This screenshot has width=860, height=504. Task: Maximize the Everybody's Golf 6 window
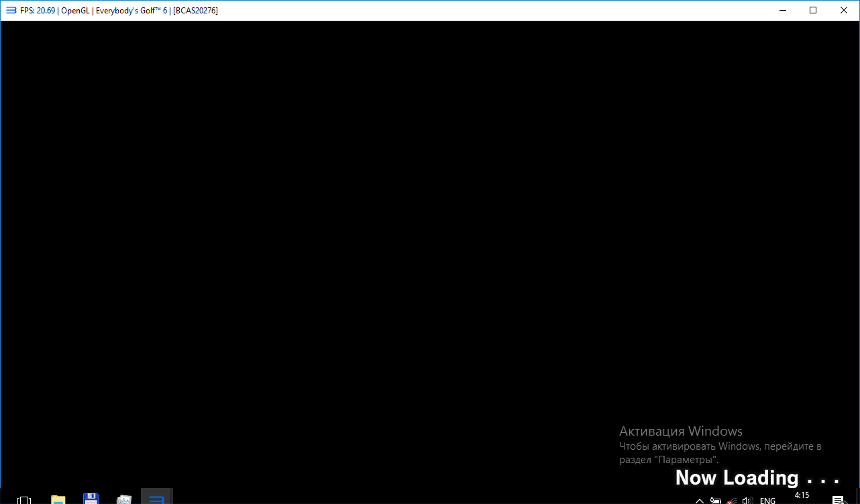[x=813, y=10]
